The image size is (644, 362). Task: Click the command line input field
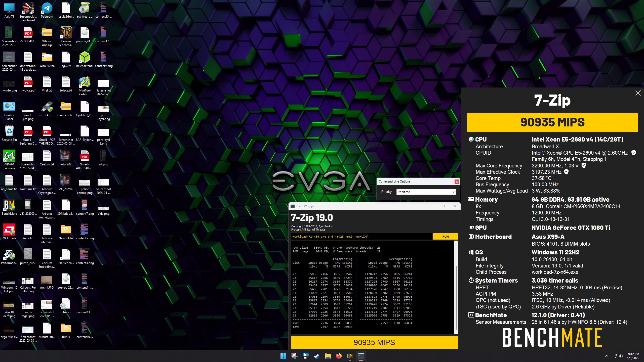click(361, 237)
